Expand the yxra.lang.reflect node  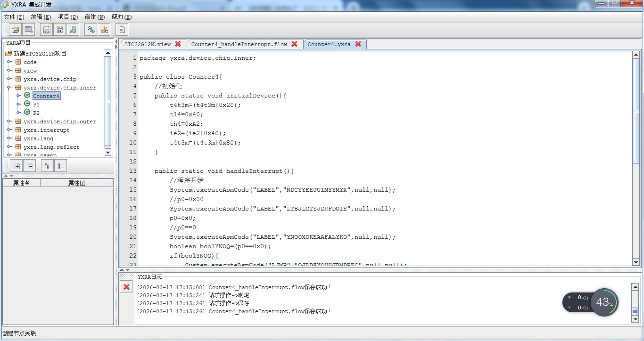click(x=9, y=146)
